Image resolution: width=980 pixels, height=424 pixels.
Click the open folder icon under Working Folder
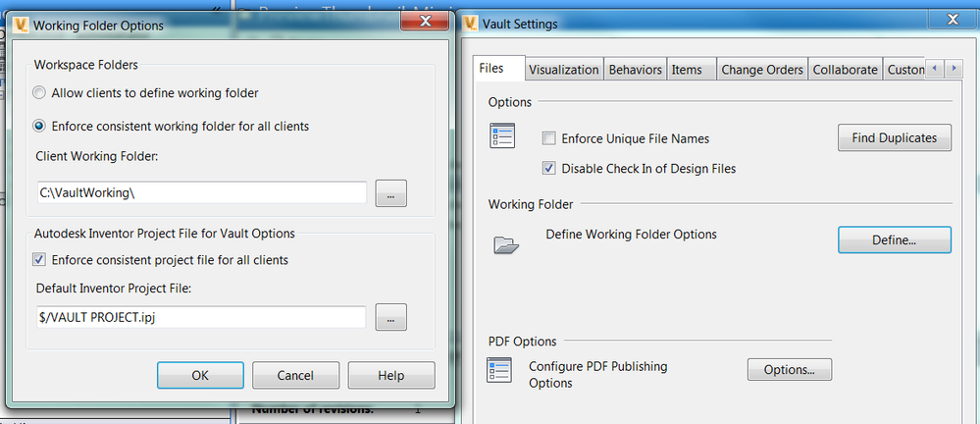[506, 244]
